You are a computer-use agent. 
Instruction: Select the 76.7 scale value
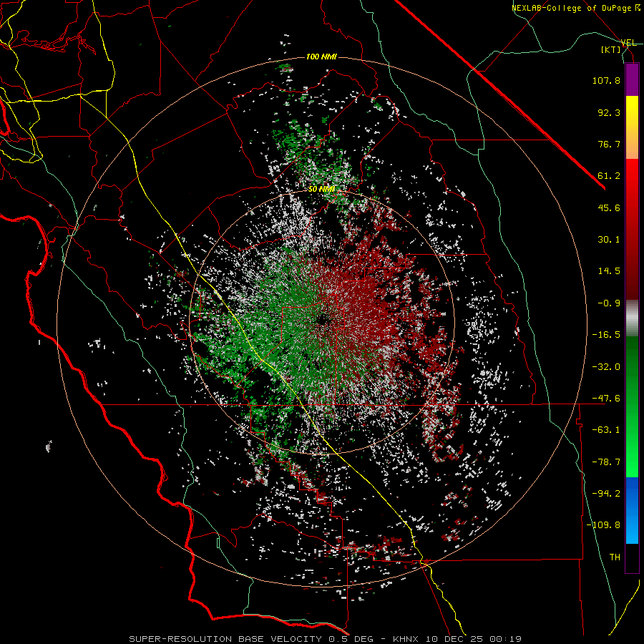[609, 144]
